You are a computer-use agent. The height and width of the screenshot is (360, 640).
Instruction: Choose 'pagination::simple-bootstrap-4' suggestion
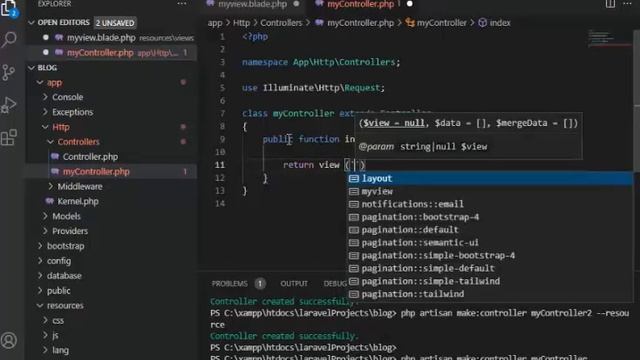pos(490,256)
